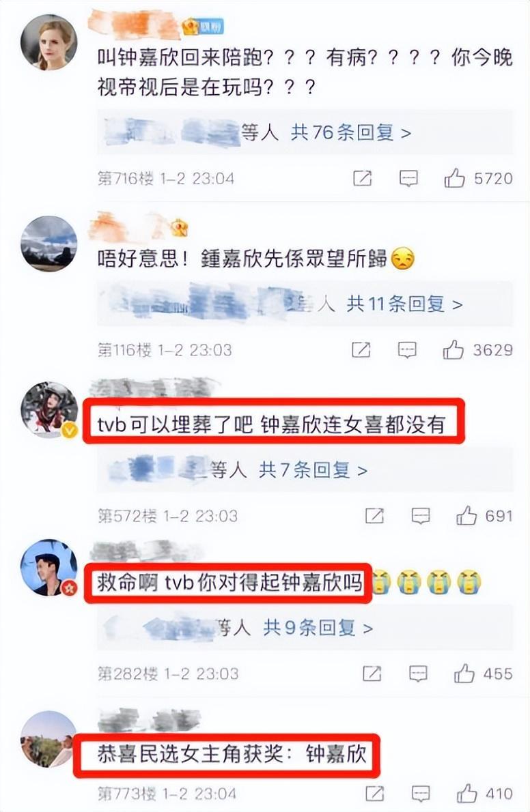Like the comment with 5720 likes
This screenshot has height=812, width=530.
[x=454, y=178]
